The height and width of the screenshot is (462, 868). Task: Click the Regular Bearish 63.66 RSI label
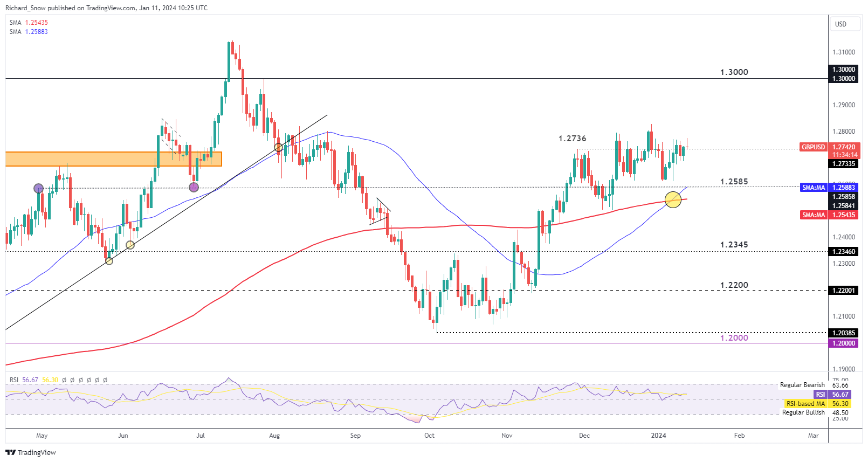814,385
